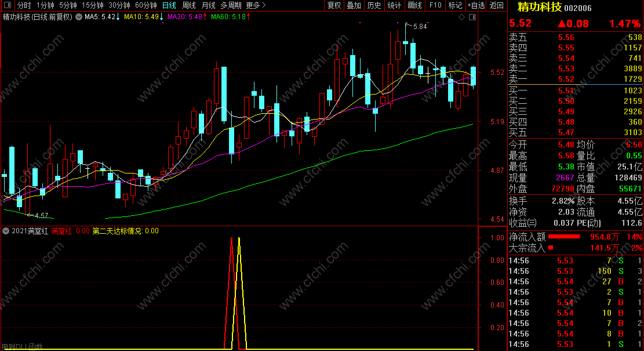Select the 60分钟 period
Image resolution: width=644 pixels, height=351 pixels.
(146, 5)
